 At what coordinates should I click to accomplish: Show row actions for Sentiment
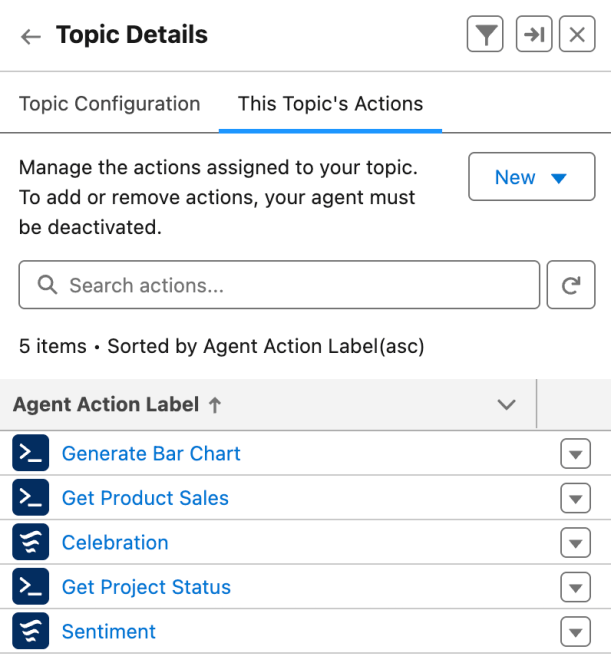(575, 632)
